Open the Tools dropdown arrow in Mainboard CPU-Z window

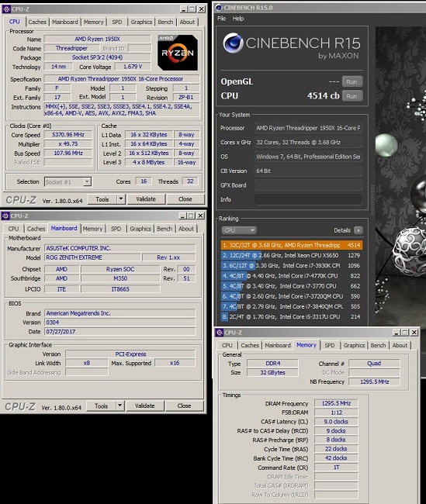click(119, 406)
